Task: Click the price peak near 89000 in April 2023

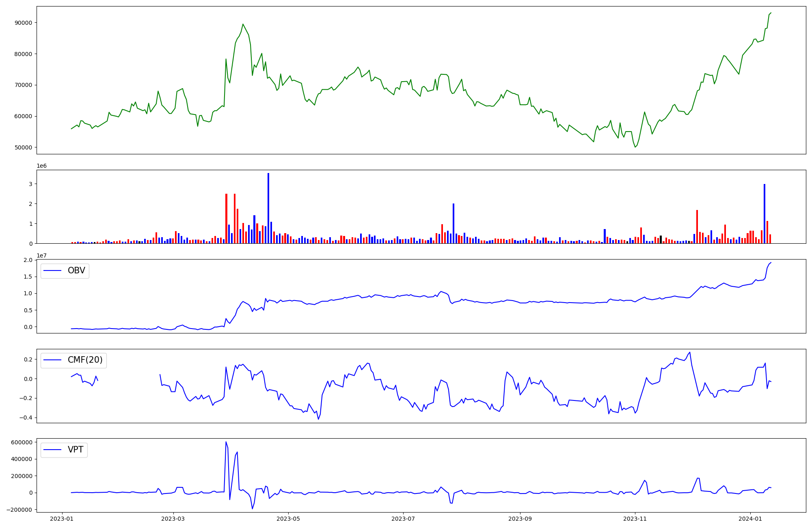Action: point(243,24)
